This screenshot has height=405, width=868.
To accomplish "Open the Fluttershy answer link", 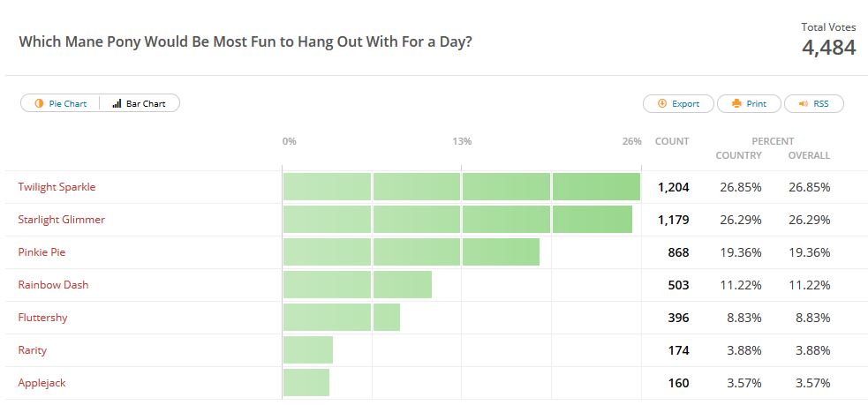I will 42,318.
